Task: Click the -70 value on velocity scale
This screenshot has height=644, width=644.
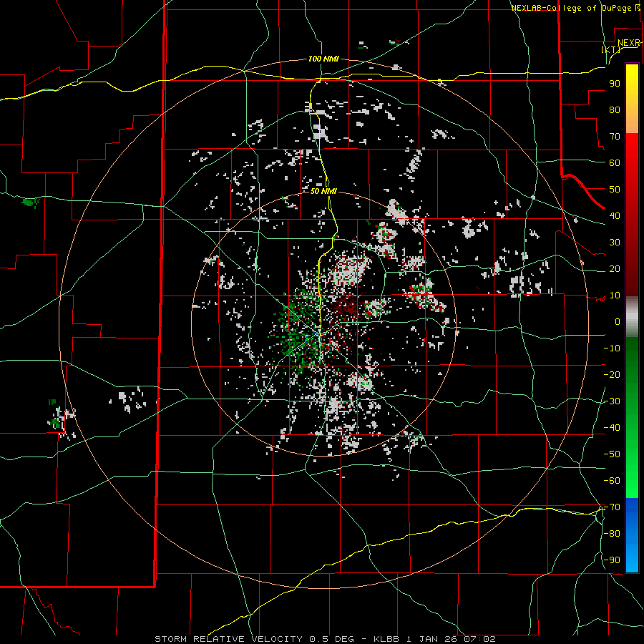Action: tap(612, 507)
